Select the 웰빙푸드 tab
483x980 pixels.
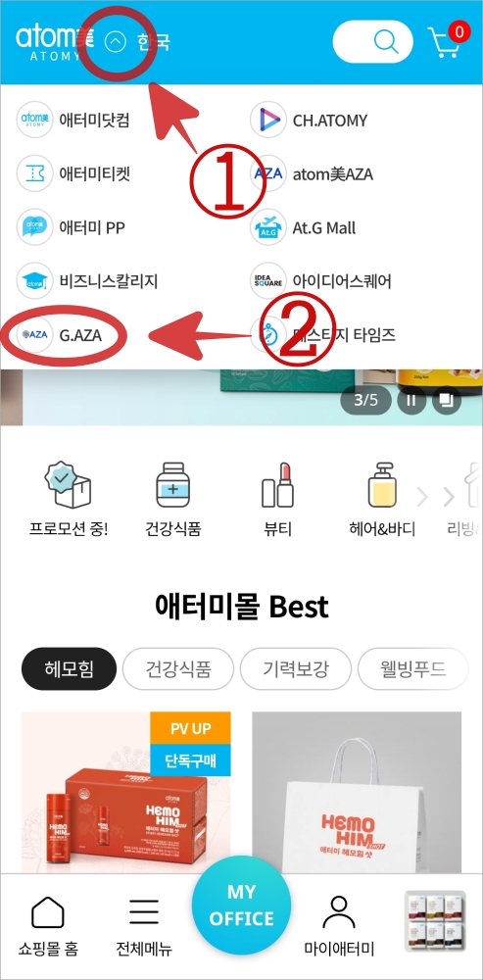(412, 668)
